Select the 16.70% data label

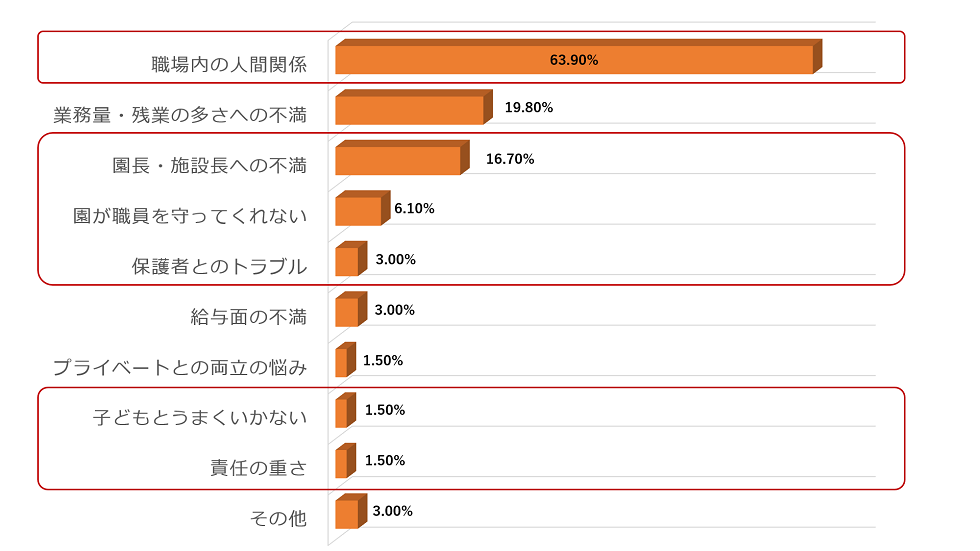click(x=510, y=159)
